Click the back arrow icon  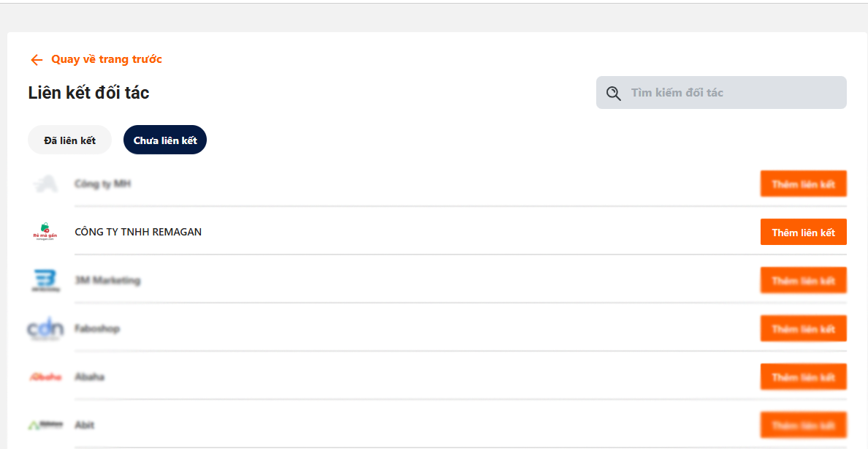[x=37, y=60]
